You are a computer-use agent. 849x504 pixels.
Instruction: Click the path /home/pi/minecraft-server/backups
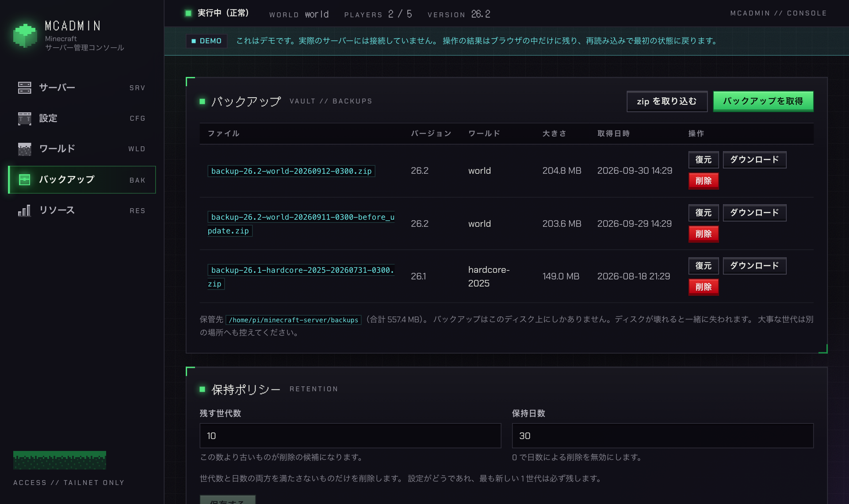click(x=294, y=320)
